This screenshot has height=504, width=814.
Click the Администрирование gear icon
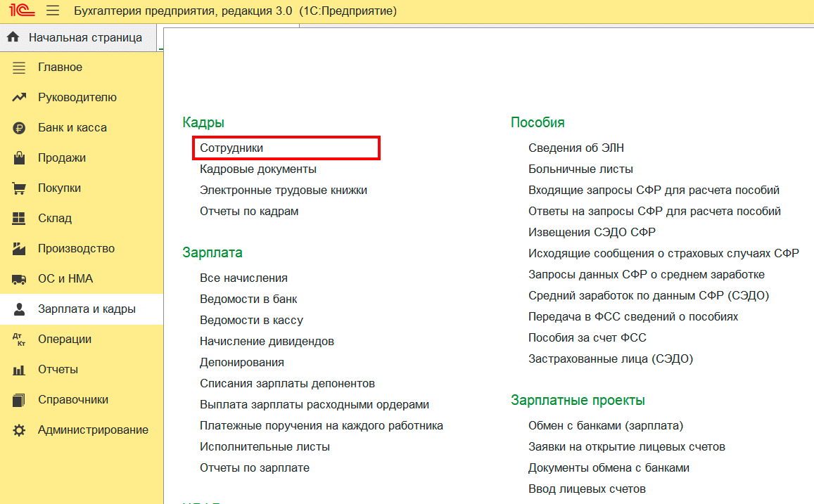(x=20, y=430)
